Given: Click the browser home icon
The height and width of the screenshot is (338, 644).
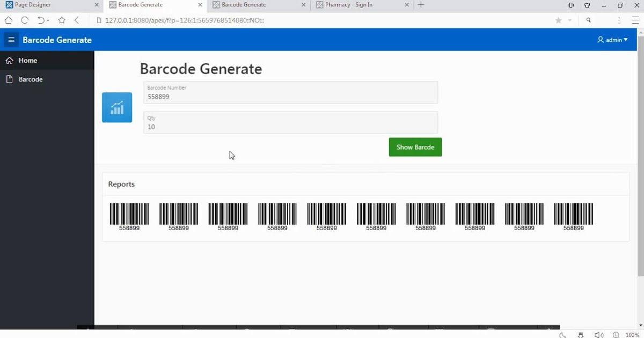Looking at the screenshot, I should click(8, 20).
